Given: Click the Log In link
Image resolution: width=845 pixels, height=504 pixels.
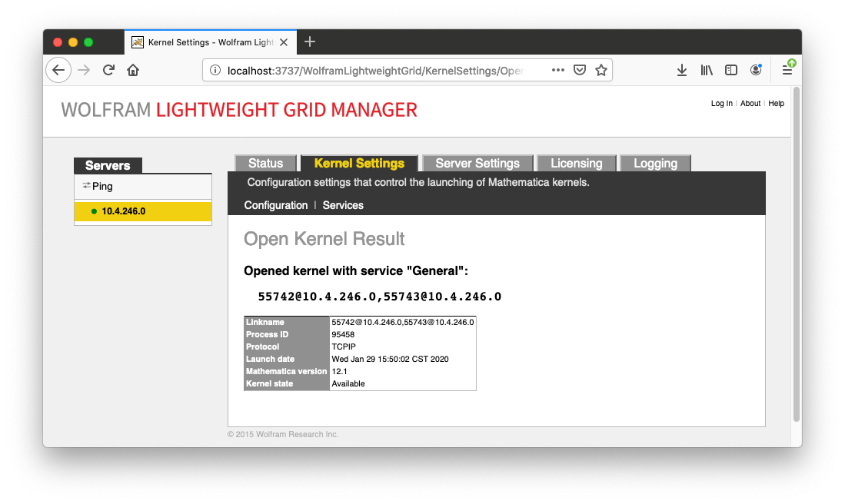Looking at the screenshot, I should click(721, 103).
